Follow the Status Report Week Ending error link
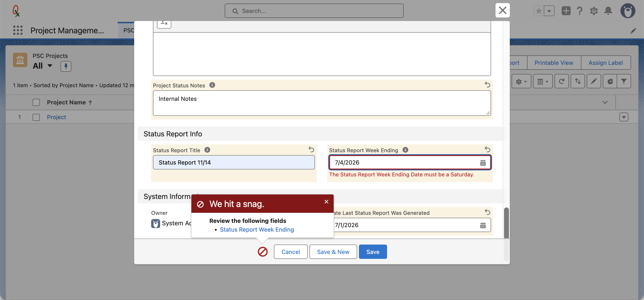 [257, 229]
